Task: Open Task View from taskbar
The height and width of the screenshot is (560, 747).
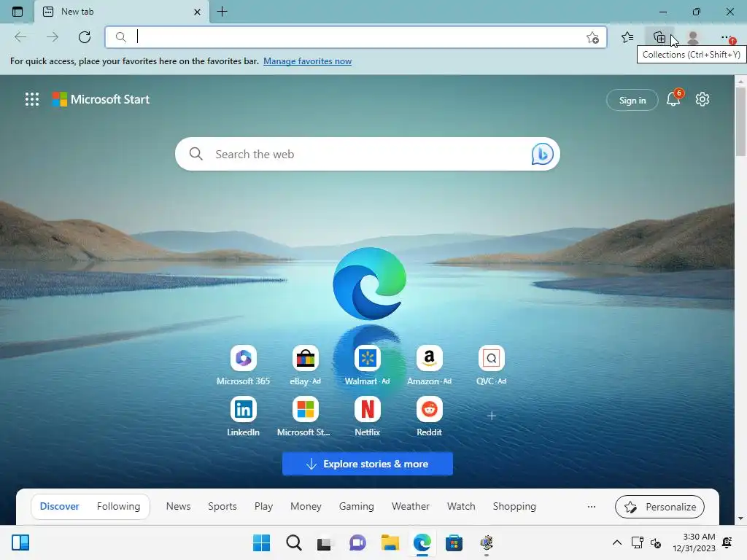Action: (x=325, y=542)
